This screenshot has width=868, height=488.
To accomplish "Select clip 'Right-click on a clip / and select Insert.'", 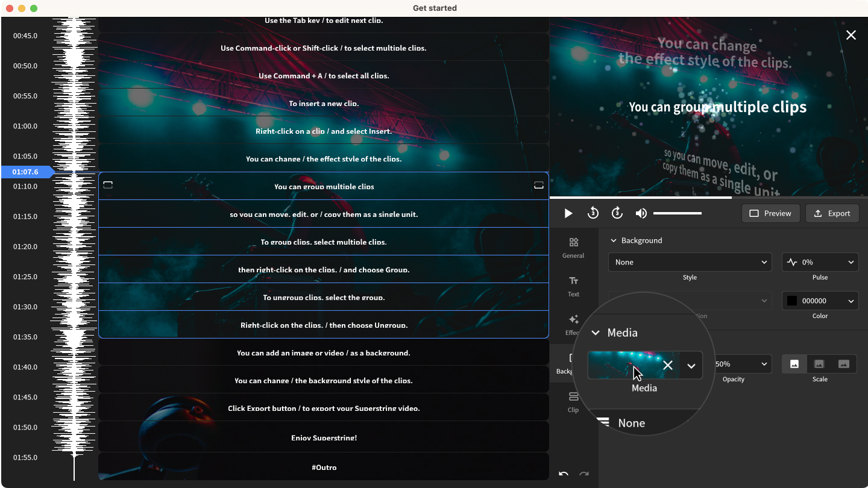I will pos(324,130).
